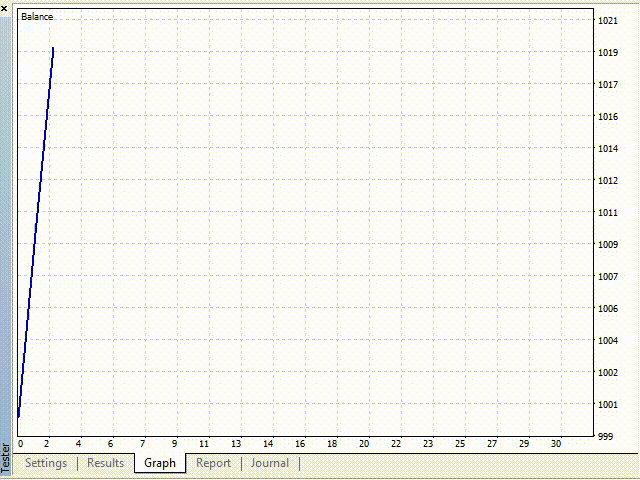Click the 1019 balance axis label
The width and height of the screenshot is (640, 480).
pyautogui.click(x=607, y=53)
